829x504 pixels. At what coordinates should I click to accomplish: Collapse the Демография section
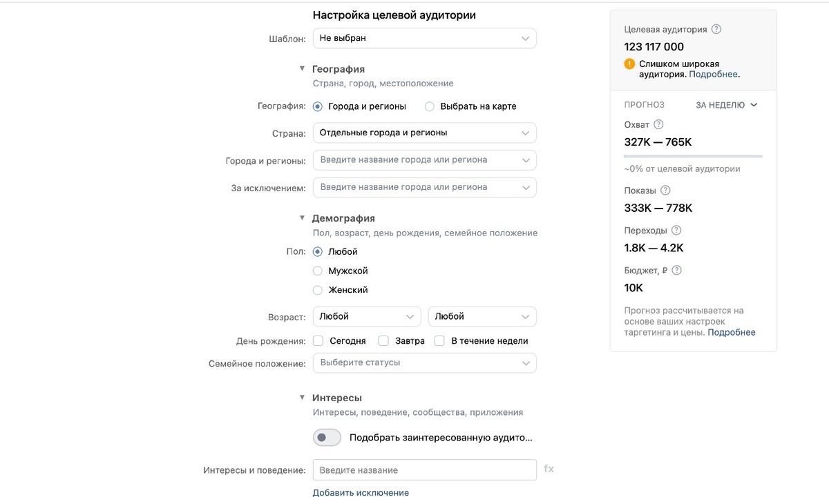pos(302,217)
